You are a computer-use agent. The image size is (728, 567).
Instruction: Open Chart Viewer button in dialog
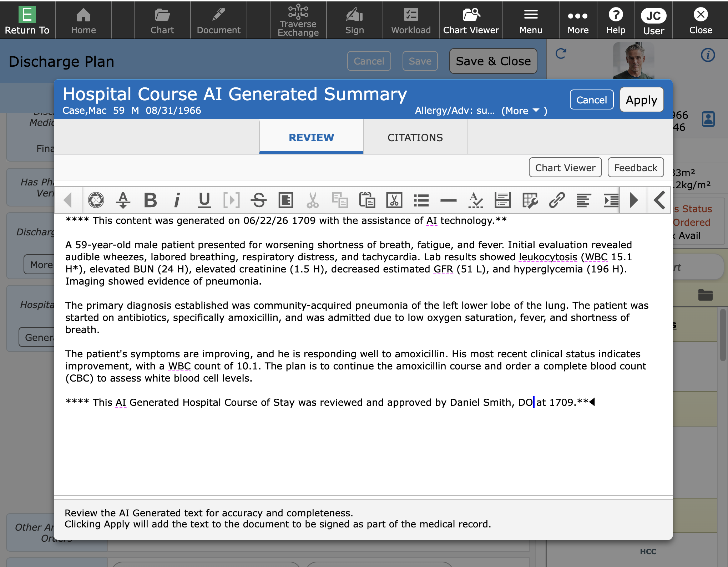click(x=565, y=168)
